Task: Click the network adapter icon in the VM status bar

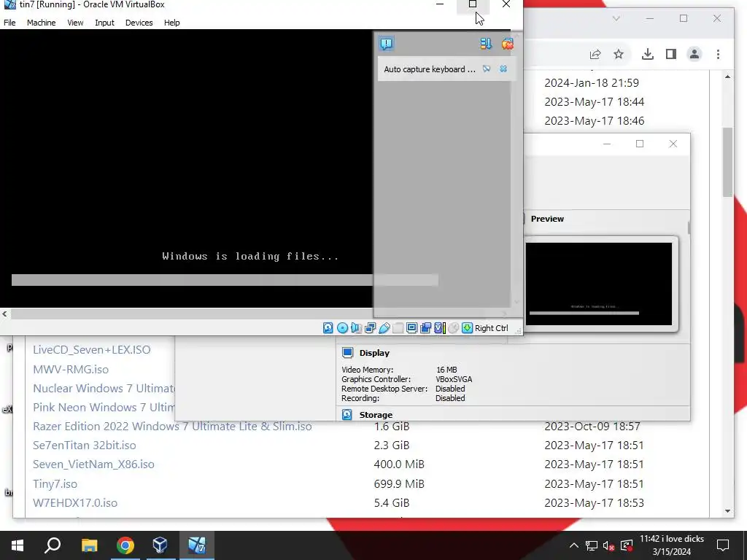Action: coord(370,327)
